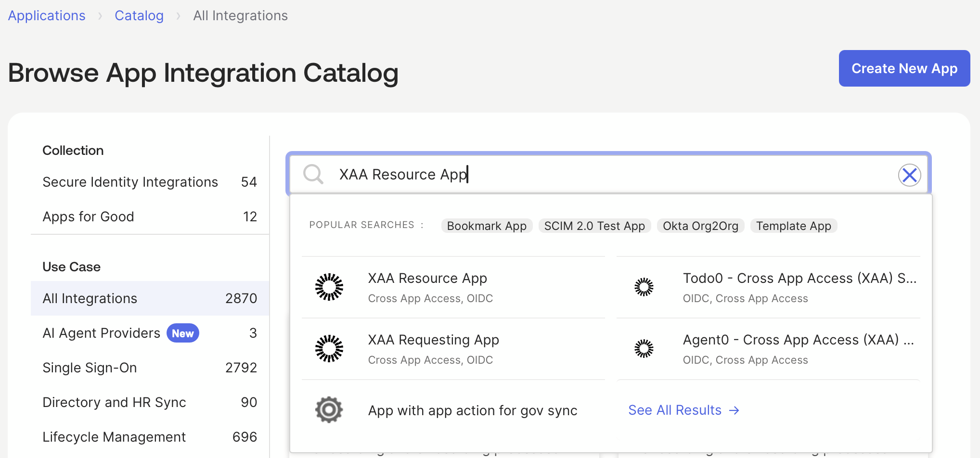Click the XAA Resource App logo icon

(329, 287)
